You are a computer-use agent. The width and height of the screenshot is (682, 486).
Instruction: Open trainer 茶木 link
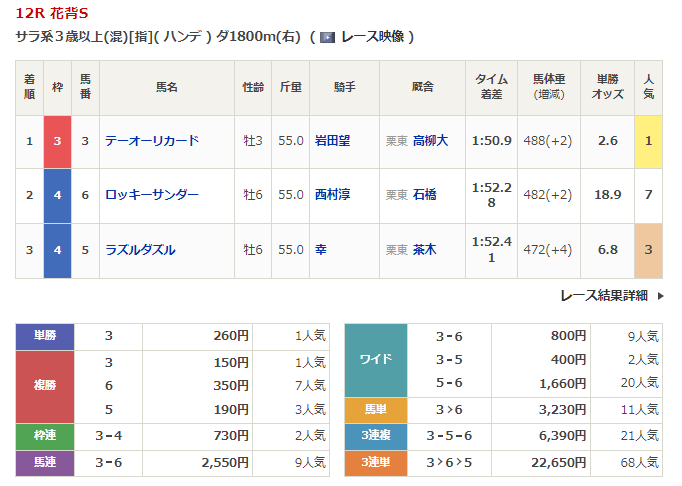425,250
